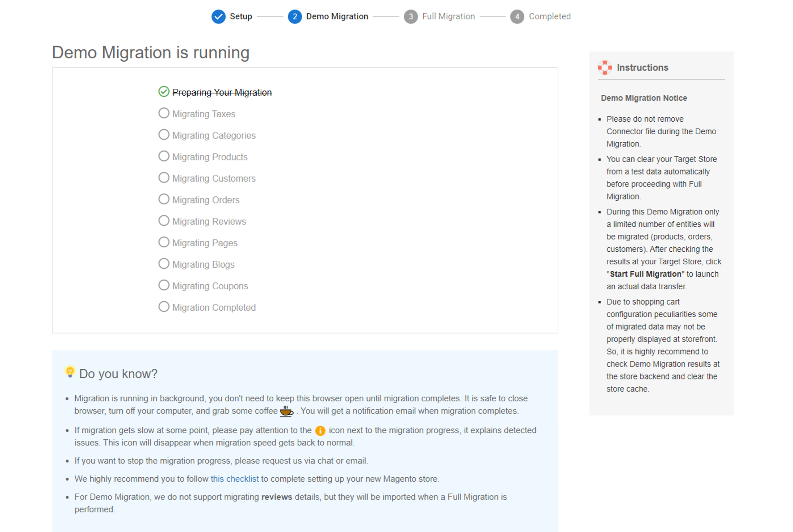Click the green checkmark on Preparing Your Migration
The height and width of the screenshot is (532, 793).
click(164, 91)
